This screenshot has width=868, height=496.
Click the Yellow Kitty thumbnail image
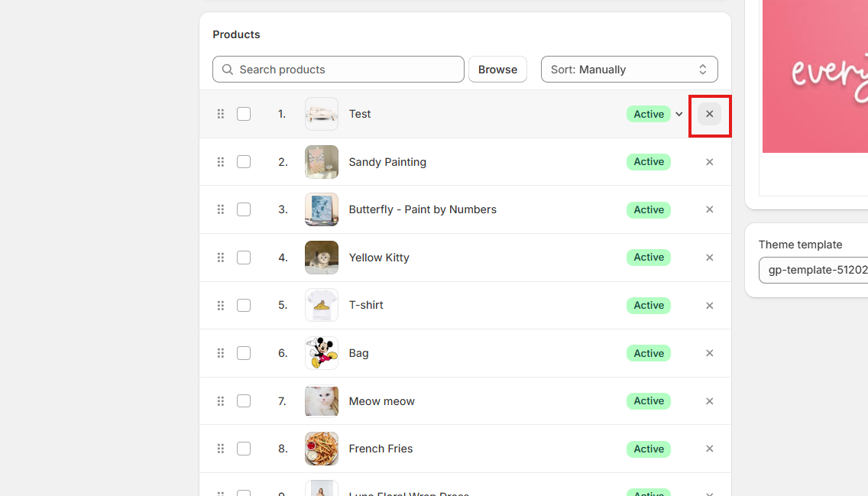[322, 258]
